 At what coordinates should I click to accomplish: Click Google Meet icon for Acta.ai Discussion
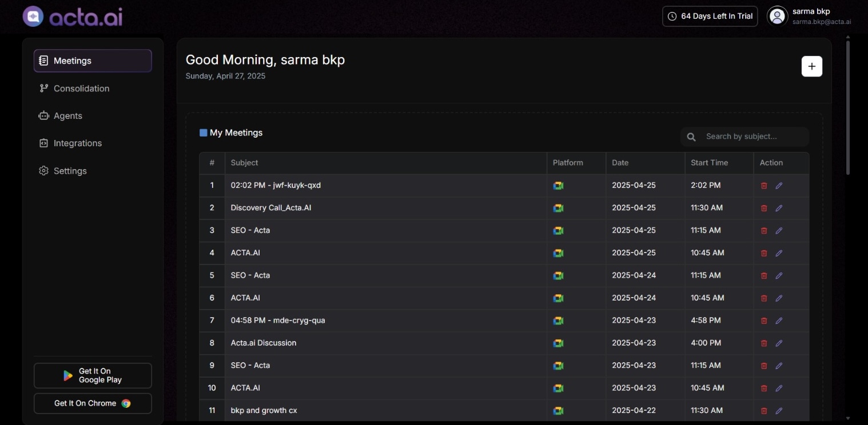coord(558,343)
